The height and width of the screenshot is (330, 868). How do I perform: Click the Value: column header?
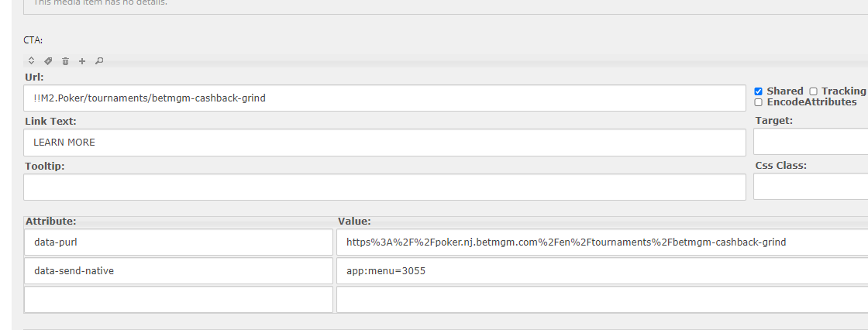[x=354, y=221]
